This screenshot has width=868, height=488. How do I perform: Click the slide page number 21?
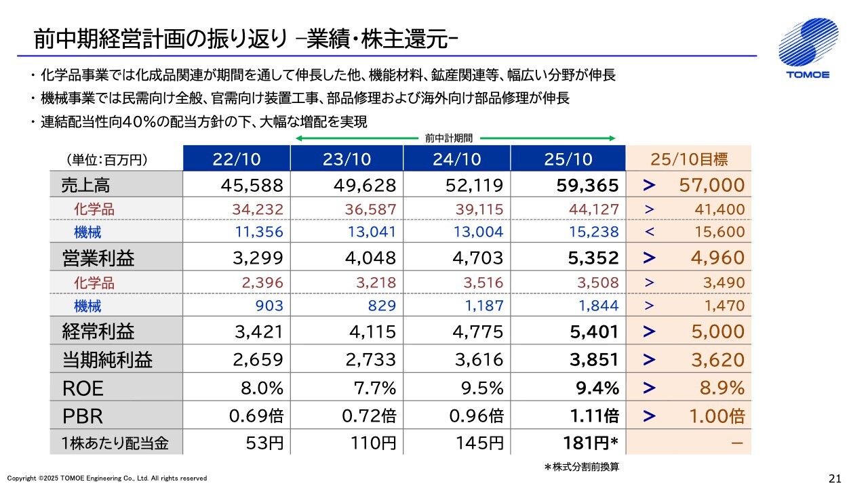[x=835, y=479]
